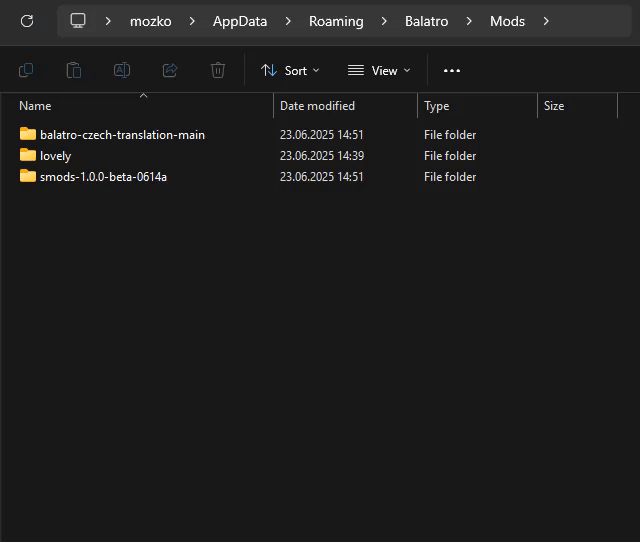Screen dimensions: 640x542
Task: Open the See more three-dots menu
Action: coord(452,71)
